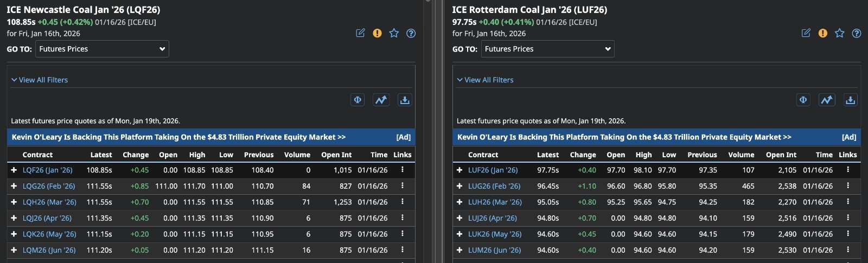
Task: Sort Rotterdam table by Open Int column header
Action: click(781, 155)
